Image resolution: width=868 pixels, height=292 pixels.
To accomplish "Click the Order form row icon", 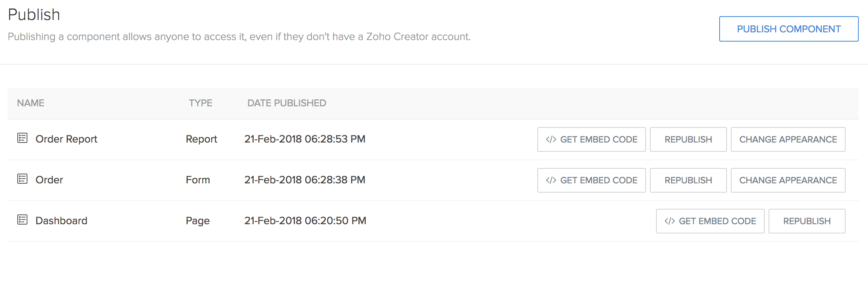I will point(22,179).
